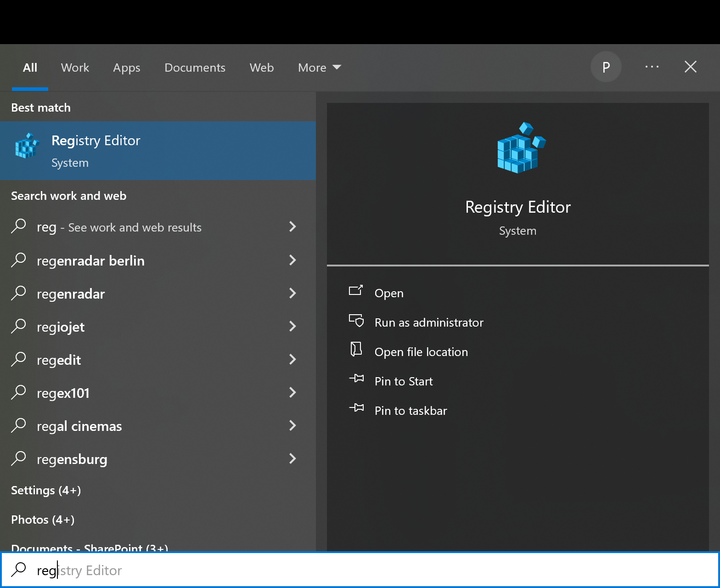Open the three-dot options menu
Image resolution: width=720 pixels, height=588 pixels.
point(652,67)
